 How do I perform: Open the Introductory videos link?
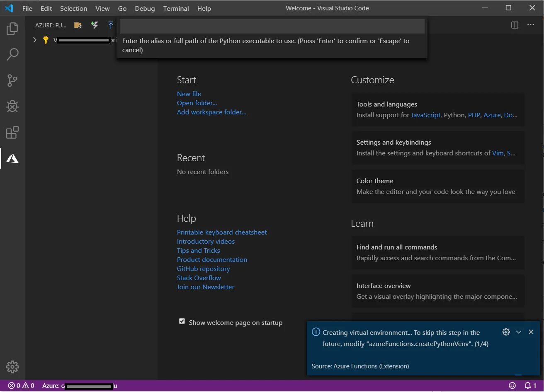coord(206,242)
